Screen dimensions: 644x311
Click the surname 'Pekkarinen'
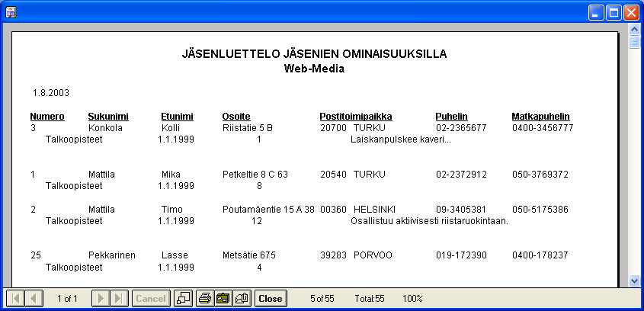(x=112, y=255)
